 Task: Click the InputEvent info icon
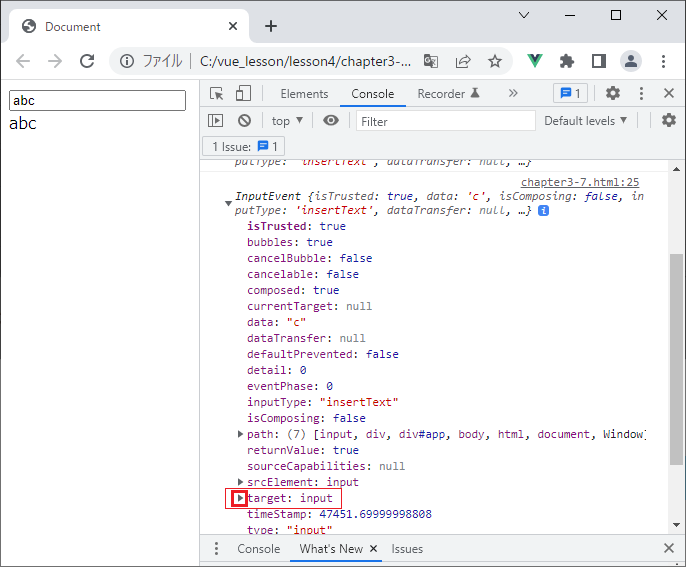point(543,210)
